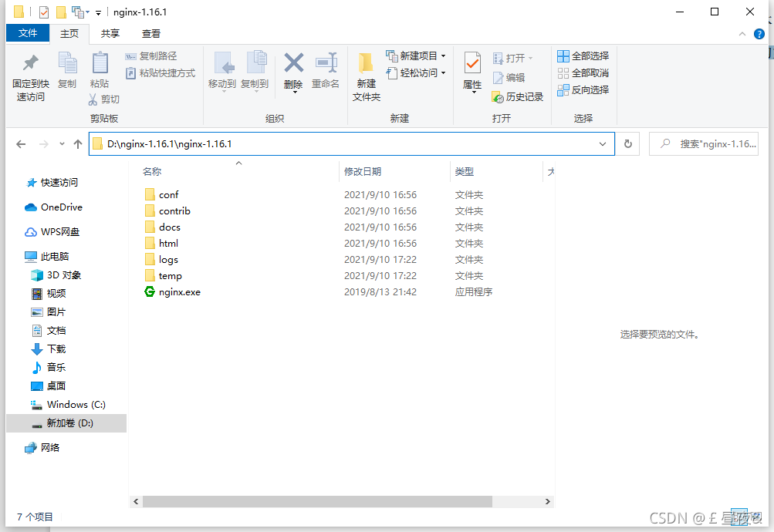Image resolution: width=774 pixels, height=532 pixels.
Task: Sort by Type (类型) column header
Action: 465,172
